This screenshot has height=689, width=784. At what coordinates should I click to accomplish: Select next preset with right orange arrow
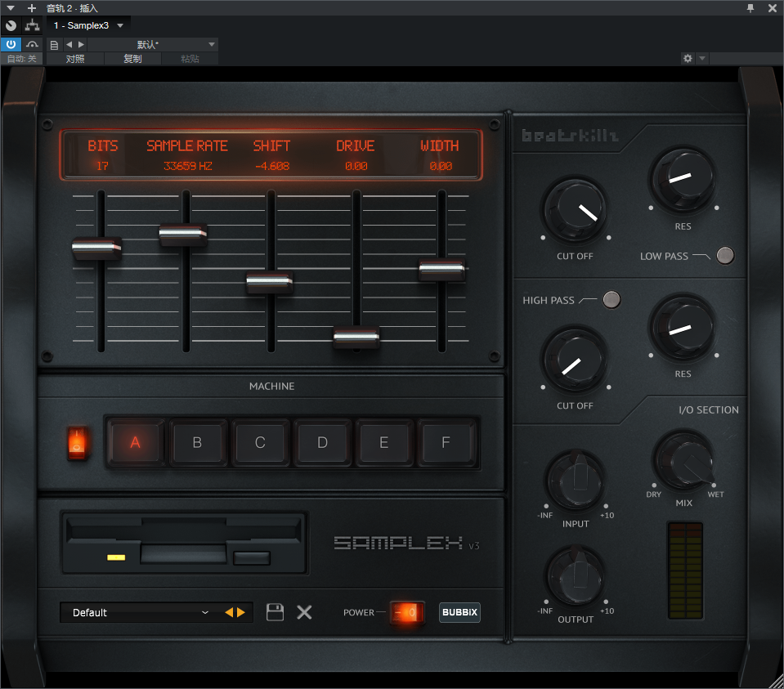(241, 612)
